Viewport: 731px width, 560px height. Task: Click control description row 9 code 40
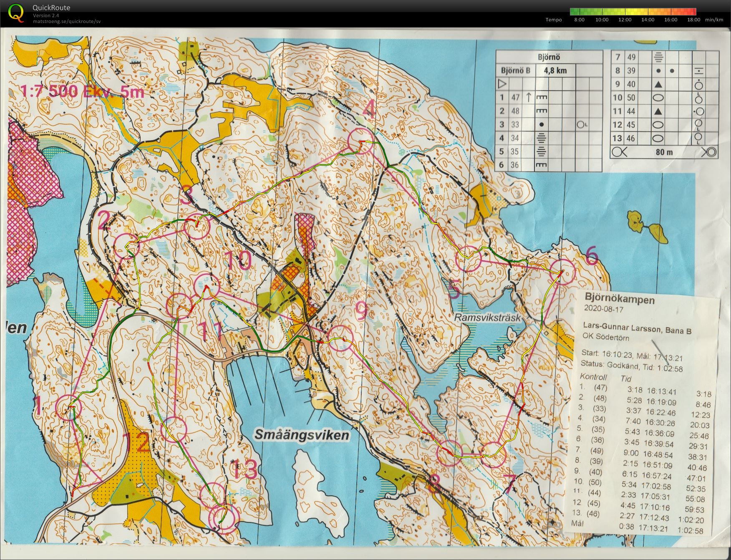631,84
